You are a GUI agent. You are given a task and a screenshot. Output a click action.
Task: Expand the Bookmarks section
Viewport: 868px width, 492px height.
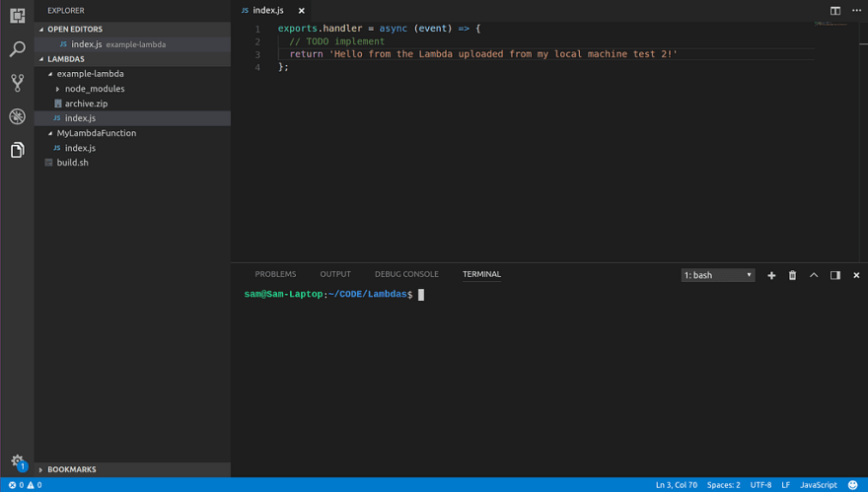click(132, 469)
